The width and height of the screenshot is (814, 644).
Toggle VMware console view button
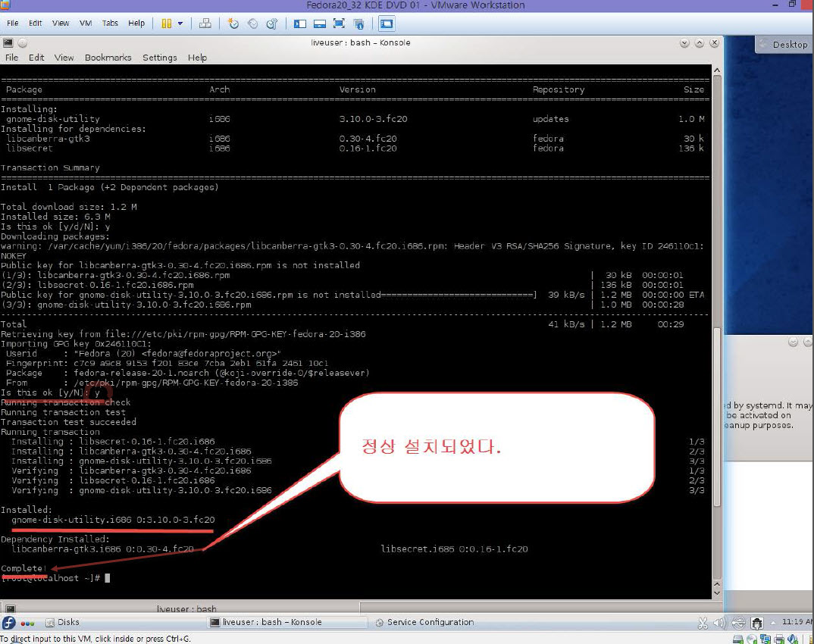pyautogui.click(x=387, y=23)
